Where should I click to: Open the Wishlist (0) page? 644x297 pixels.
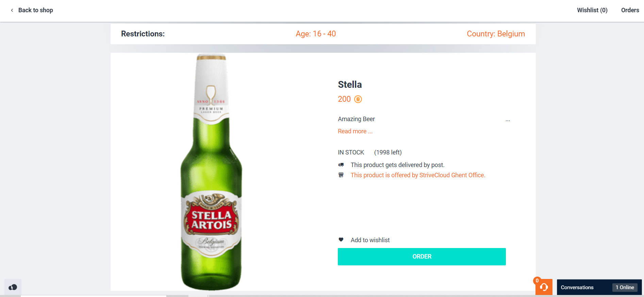click(592, 10)
